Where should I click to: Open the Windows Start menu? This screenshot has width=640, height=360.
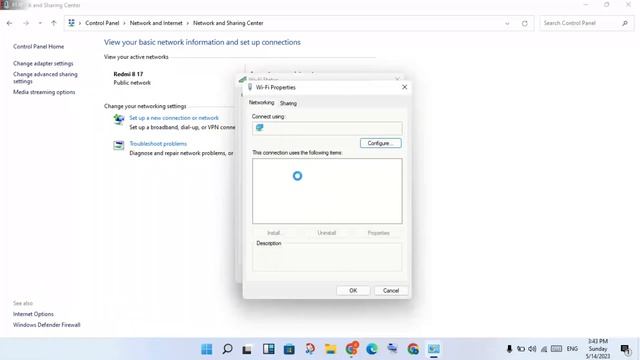[x=207, y=349]
